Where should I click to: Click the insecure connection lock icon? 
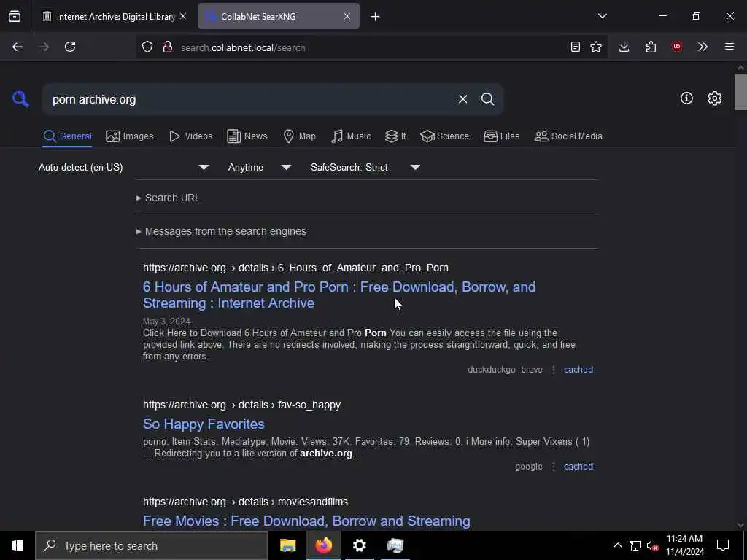[x=168, y=47]
